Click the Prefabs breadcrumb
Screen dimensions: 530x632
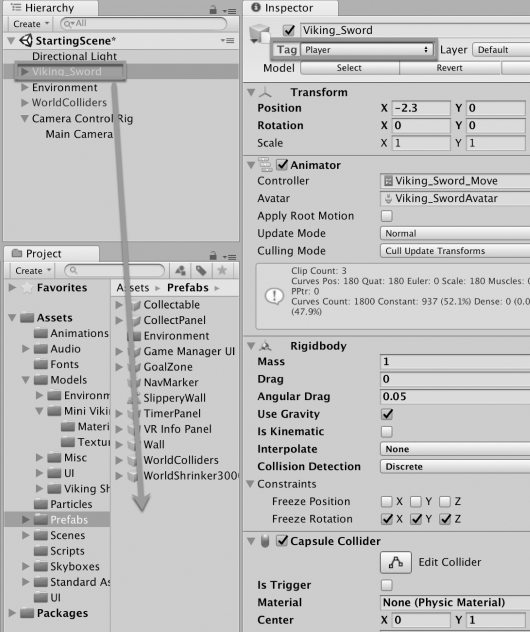click(x=188, y=288)
